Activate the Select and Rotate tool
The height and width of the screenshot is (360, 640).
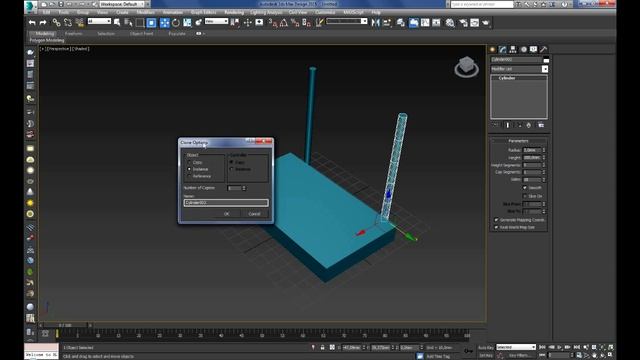click(x=176, y=22)
